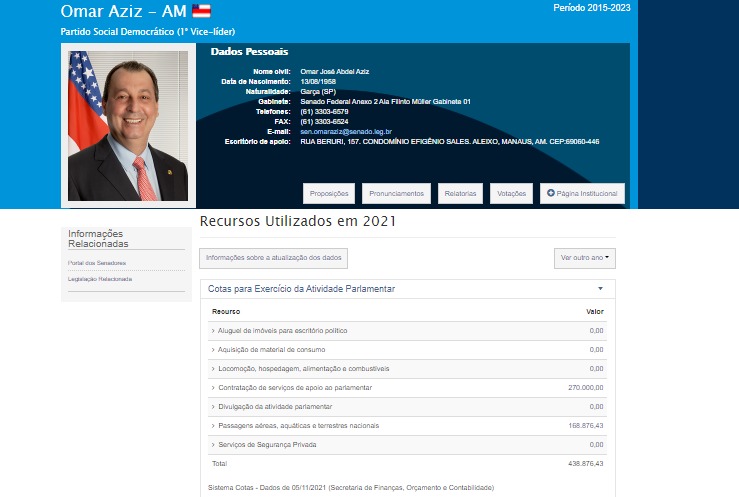Open the 'Legislação Relacionada' link

100,279
